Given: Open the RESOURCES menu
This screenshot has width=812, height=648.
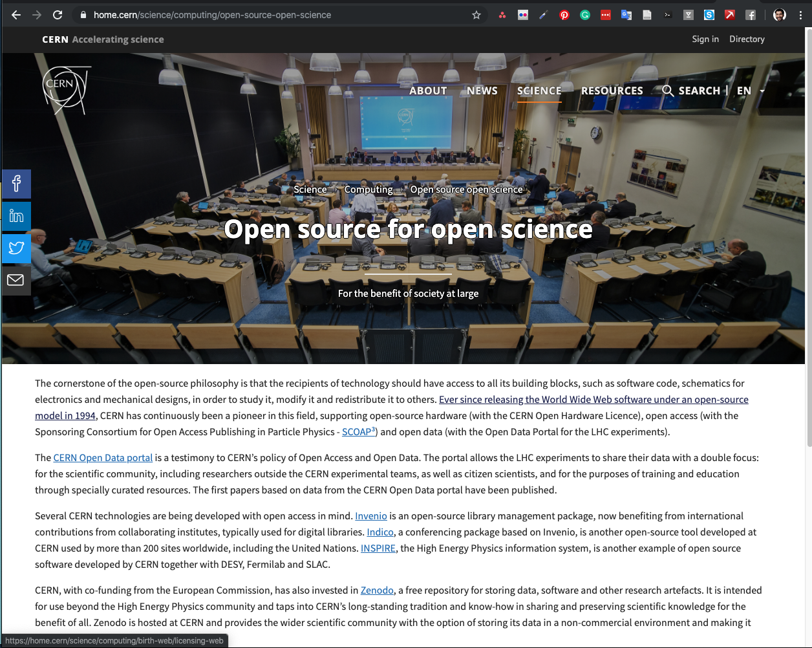Looking at the screenshot, I should pyautogui.click(x=612, y=91).
